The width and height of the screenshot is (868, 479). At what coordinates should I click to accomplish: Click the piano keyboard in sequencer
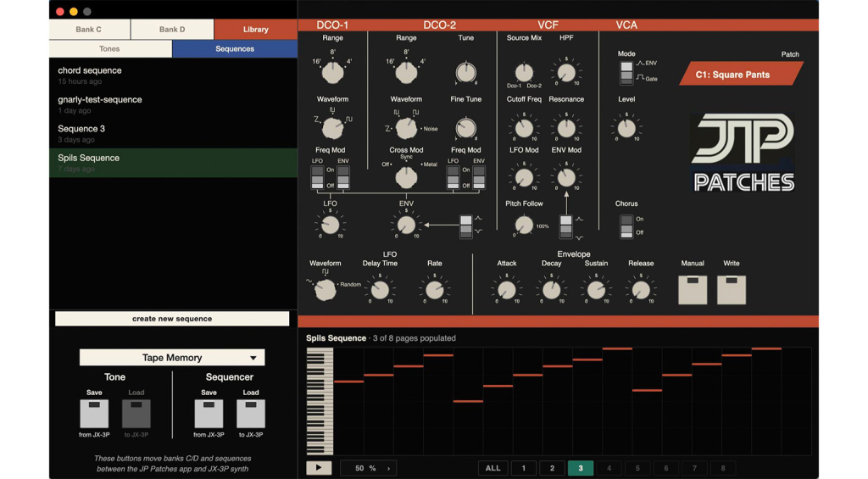click(x=320, y=402)
